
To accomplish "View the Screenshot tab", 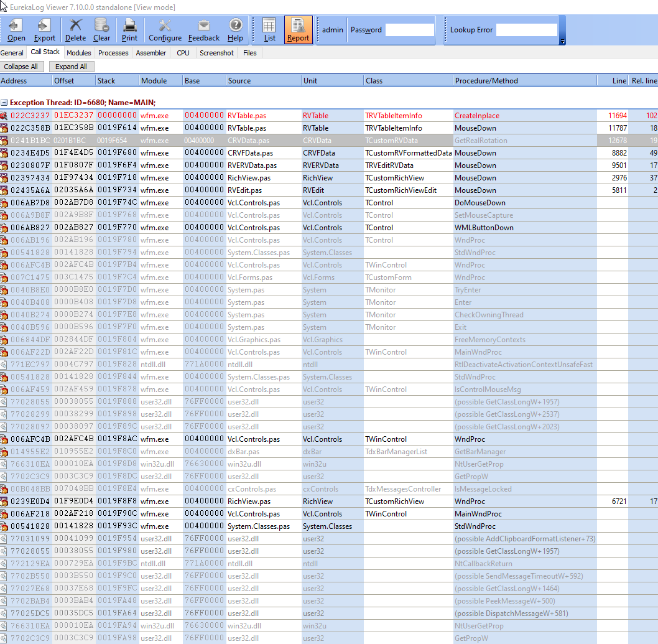I will point(216,53).
